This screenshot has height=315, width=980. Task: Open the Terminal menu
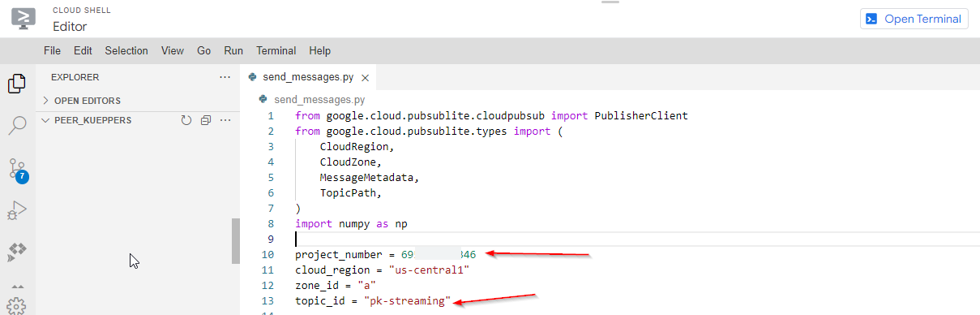click(276, 50)
